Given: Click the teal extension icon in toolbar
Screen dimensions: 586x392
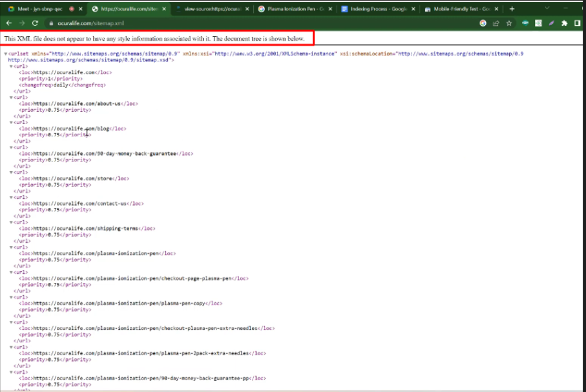Looking at the screenshot, I should (x=525, y=23).
